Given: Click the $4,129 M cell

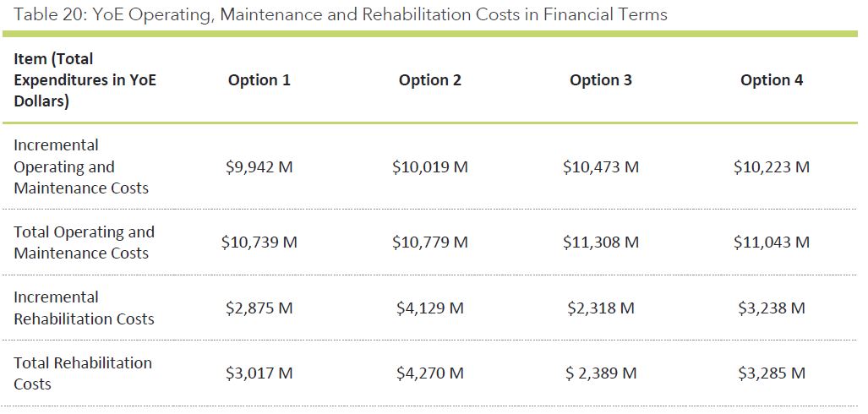Looking at the screenshot, I should [x=430, y=308].
